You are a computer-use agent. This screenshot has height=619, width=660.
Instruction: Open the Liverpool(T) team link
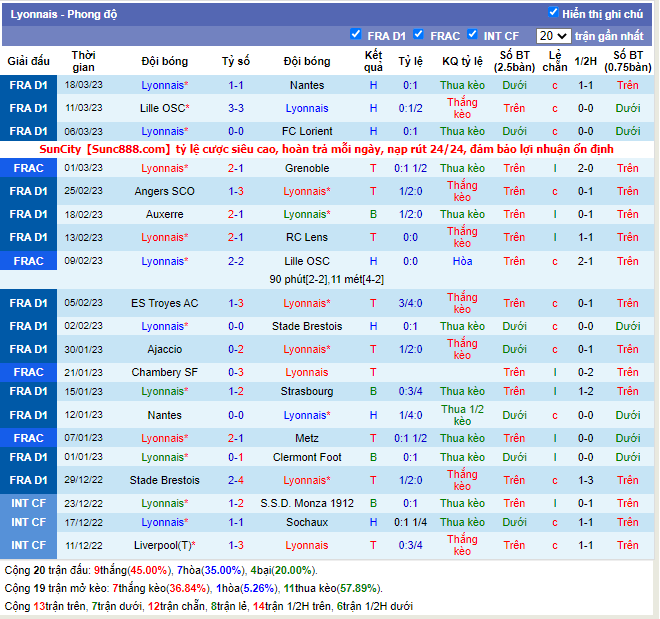click(164, 545)
